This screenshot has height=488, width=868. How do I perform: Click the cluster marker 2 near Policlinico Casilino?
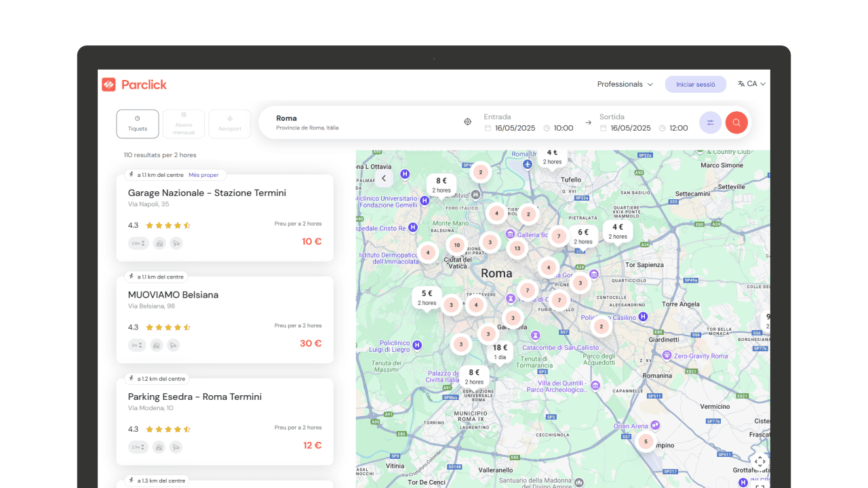(x=601, y=327)
